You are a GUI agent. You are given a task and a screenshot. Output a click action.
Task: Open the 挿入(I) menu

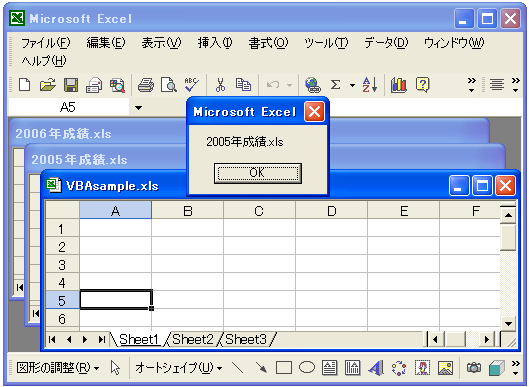[215, 43]
